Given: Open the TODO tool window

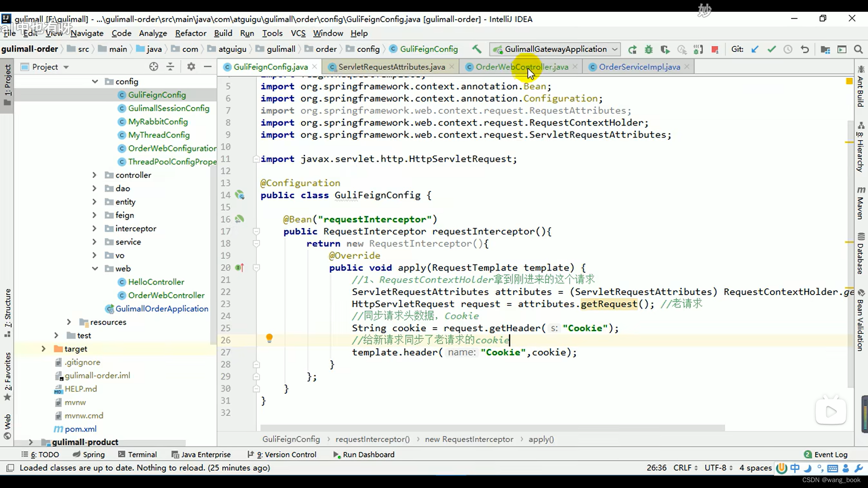Looking at the screenshot, I should point(40,455).
